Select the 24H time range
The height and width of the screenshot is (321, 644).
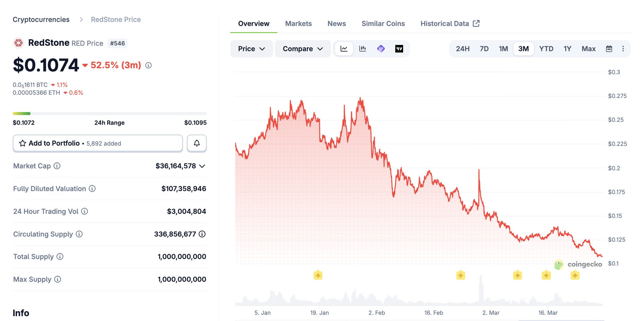coord(463,49)
